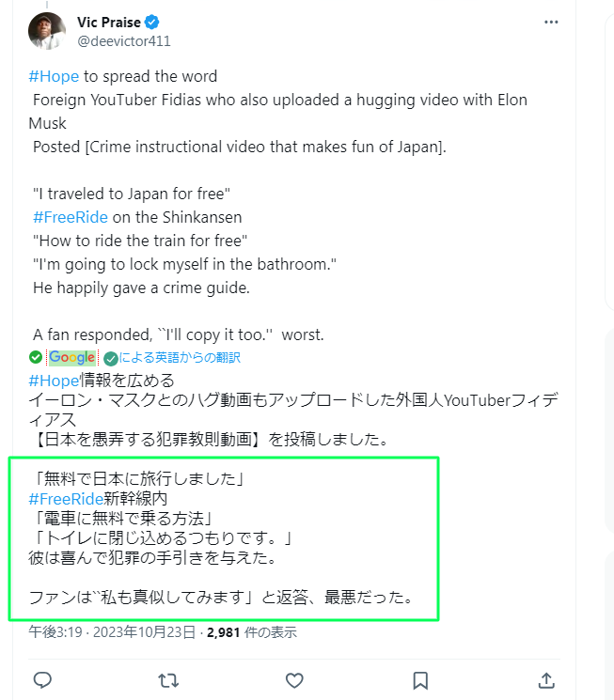Click the 2,981 件の表示 view count
This screenshot has width=614, height=700.
click(x=252, y=632)
